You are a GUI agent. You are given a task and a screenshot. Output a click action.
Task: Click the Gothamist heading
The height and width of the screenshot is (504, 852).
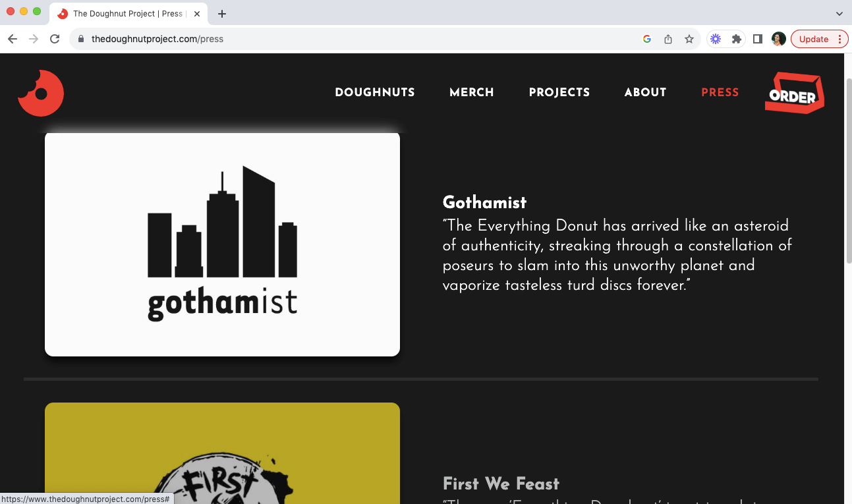point(484,202)
